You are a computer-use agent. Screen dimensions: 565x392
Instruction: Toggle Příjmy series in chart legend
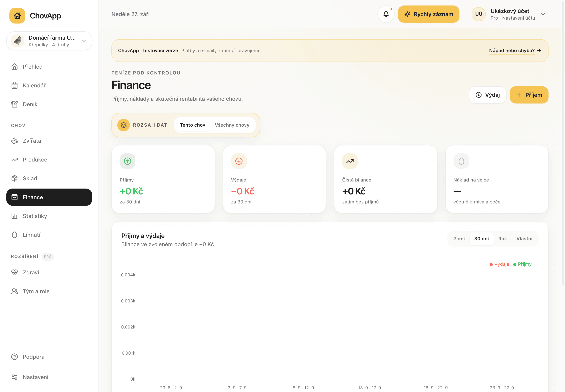(x=522, y=264)
